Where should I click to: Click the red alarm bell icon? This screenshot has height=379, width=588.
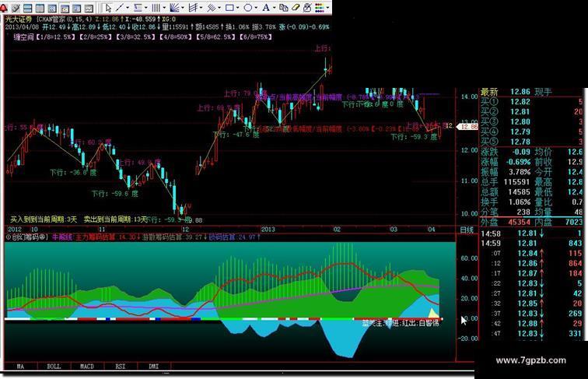(3, 8)
